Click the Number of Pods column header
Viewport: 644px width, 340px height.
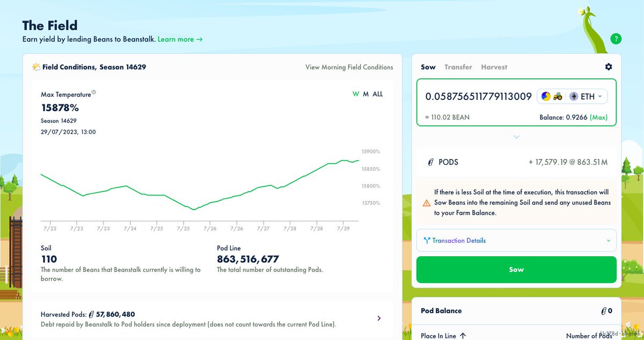[x=589, y=336]
